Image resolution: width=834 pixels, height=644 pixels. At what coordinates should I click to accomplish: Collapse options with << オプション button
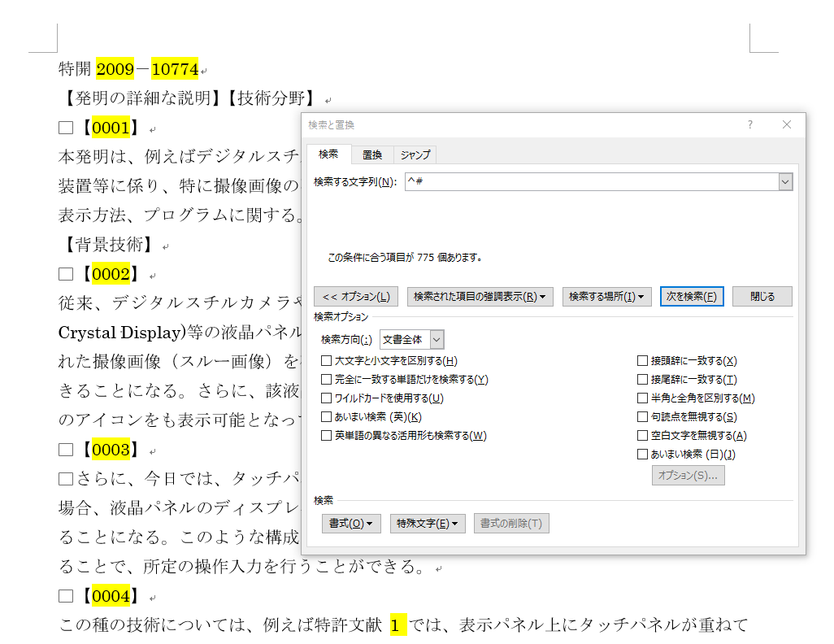tap(356, 297)
